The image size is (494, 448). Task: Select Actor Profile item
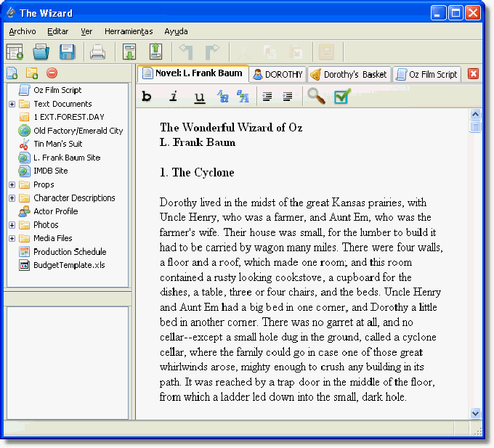point(55,211)
